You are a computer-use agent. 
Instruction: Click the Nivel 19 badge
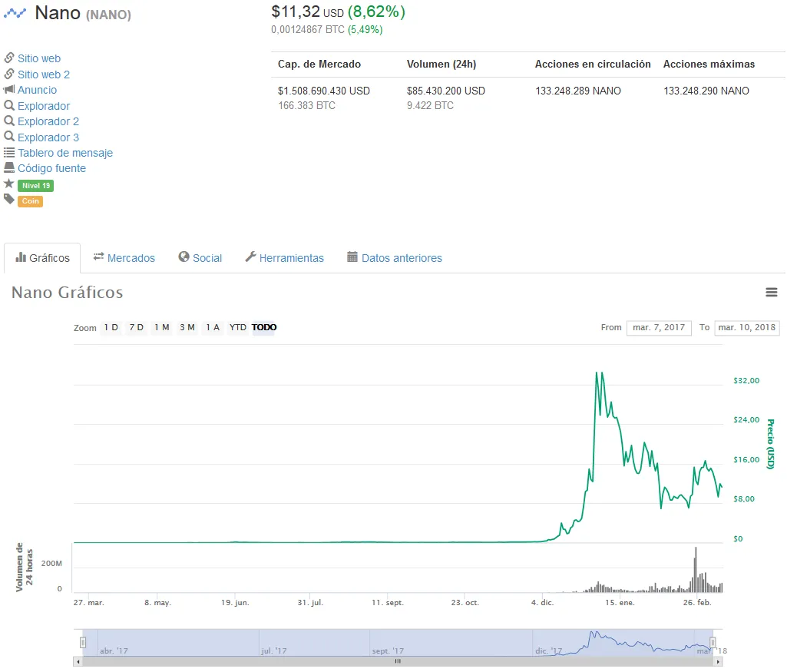click(35, 186)
